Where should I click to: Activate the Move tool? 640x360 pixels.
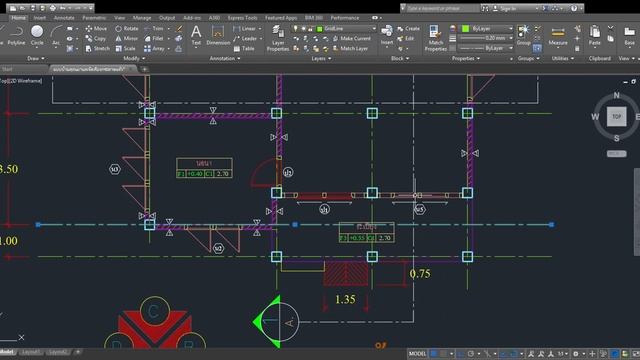pyautogui.click(x=96, y=29)
